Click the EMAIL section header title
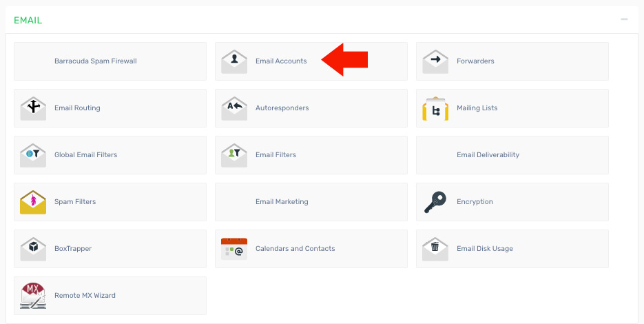644x324 pixels. (x=28, y=21)
